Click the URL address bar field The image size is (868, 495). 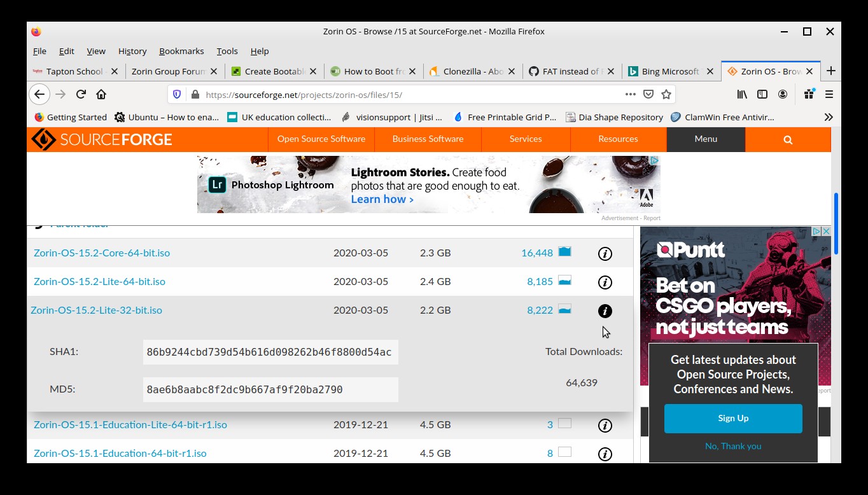coord(407,95)
